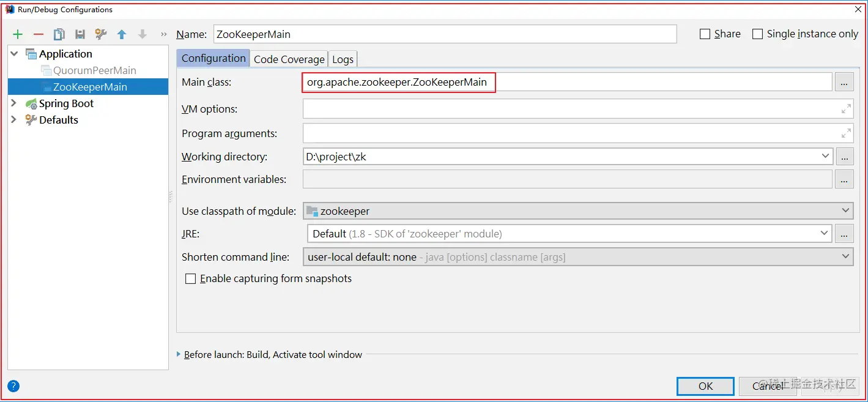Open Shorten command line dropdown
This screenshot has width=868, height=402.
[845, 256]
